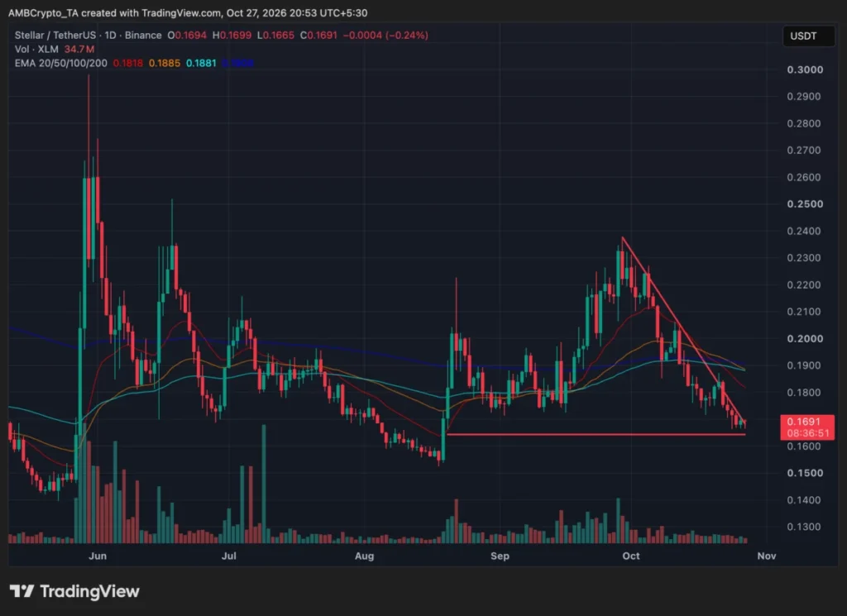Click the volume value 34.7M
The image size is (847, 616).
click(x=79, y=49)
